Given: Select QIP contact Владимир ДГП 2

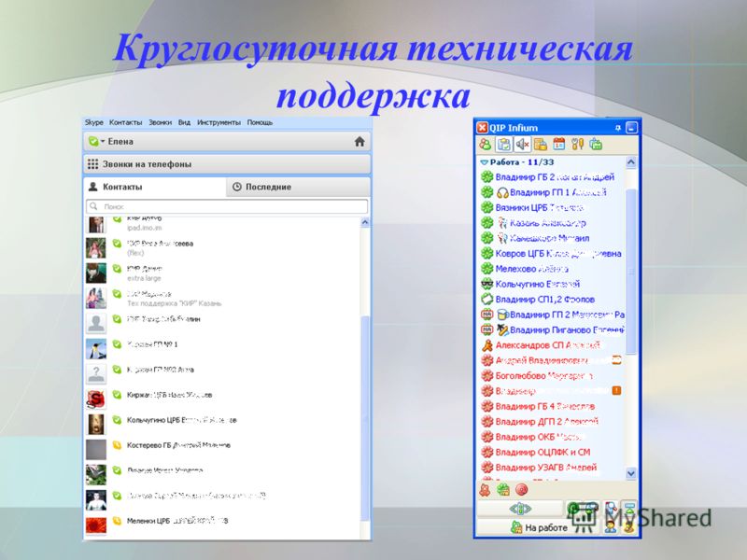Looking at the screenshot, I should coord(551,422).
